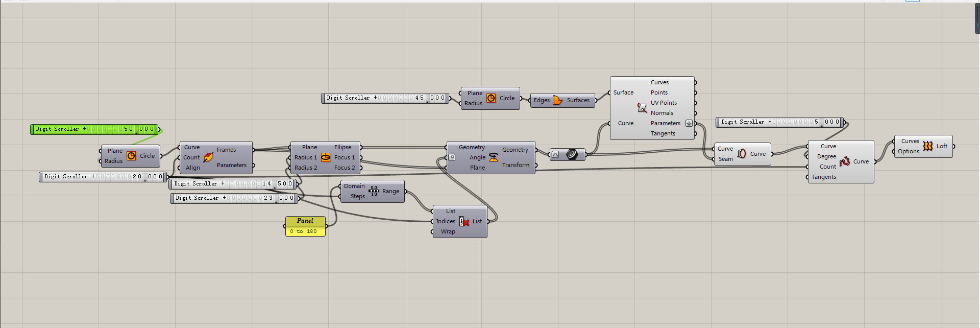Toggle the degrees flag on Angle input

[x=452, y=157]
